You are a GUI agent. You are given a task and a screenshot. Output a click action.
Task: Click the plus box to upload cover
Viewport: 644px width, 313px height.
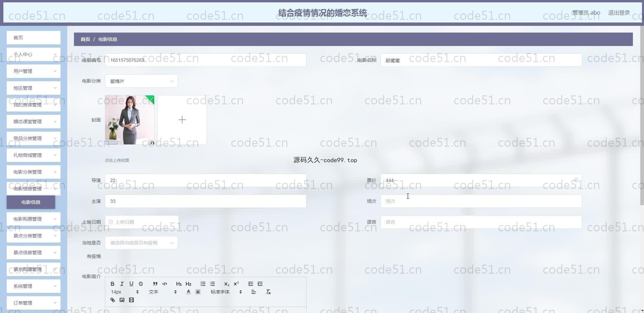182,120
